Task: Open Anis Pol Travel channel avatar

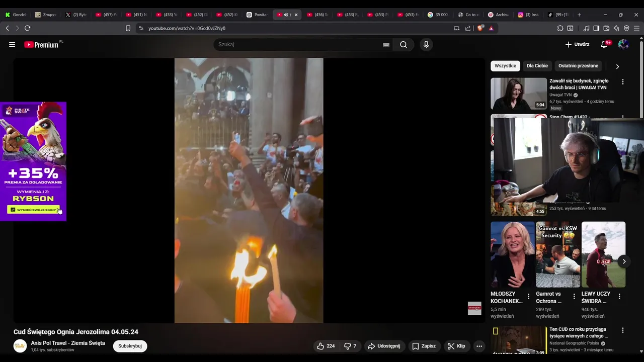Action: (20, 346)
